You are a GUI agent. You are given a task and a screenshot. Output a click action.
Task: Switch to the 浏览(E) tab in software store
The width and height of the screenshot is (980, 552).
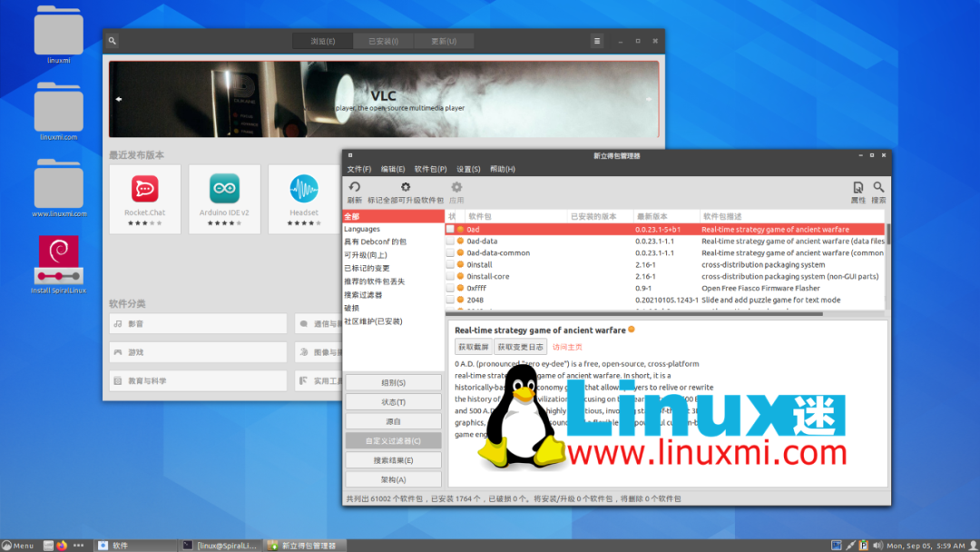(322, 41)
